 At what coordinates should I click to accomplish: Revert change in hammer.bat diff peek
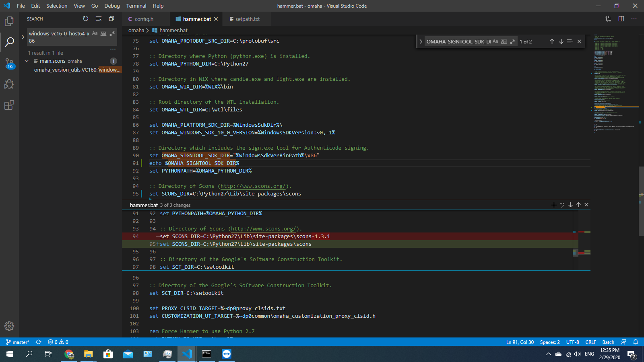(x=562, y=205)
